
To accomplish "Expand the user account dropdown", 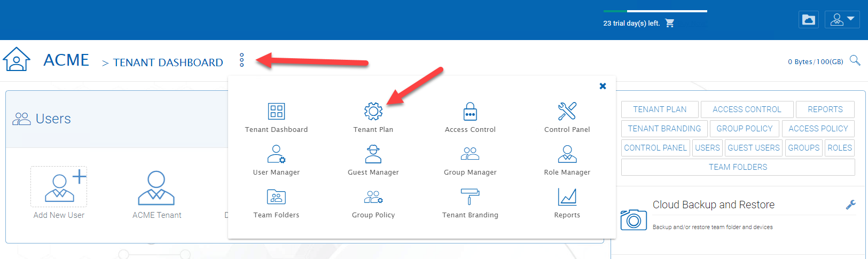I will 842,20.
